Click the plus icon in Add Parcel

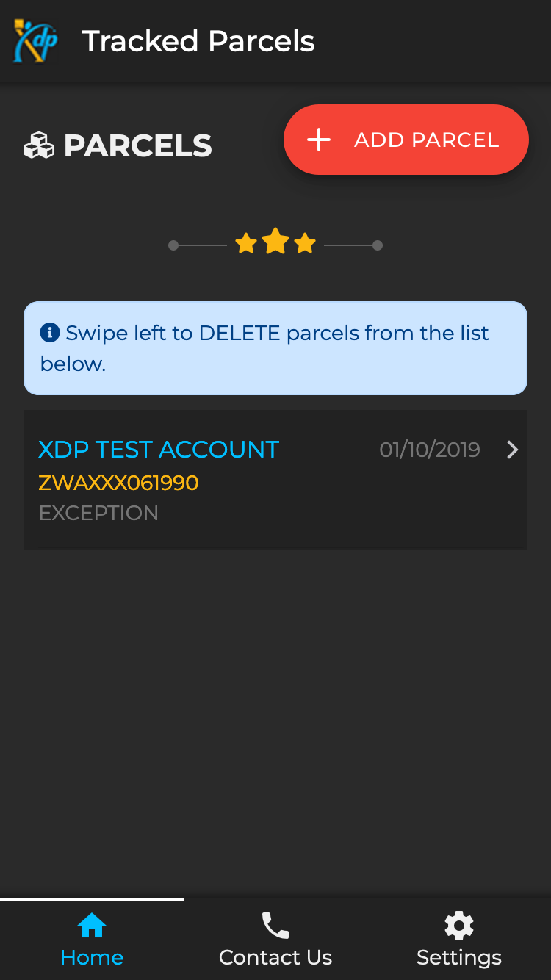pyautogui.click(x=319, y=140)
